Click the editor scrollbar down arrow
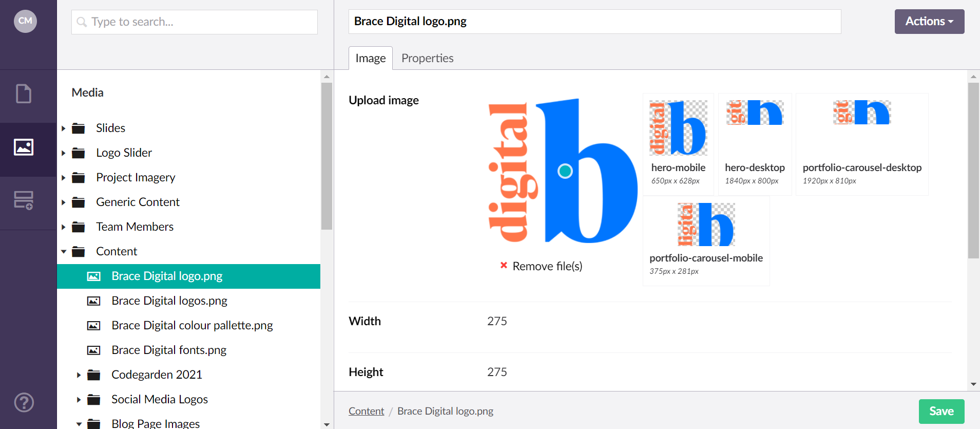This screenshot has height=429, width=980. [973, 384]
